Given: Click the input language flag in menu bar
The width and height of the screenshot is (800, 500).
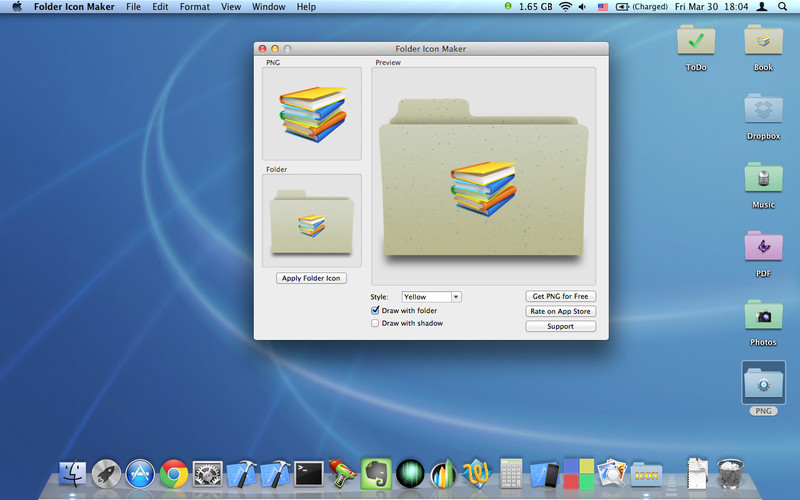Looking at the screenshot, I should coord(603,7).
